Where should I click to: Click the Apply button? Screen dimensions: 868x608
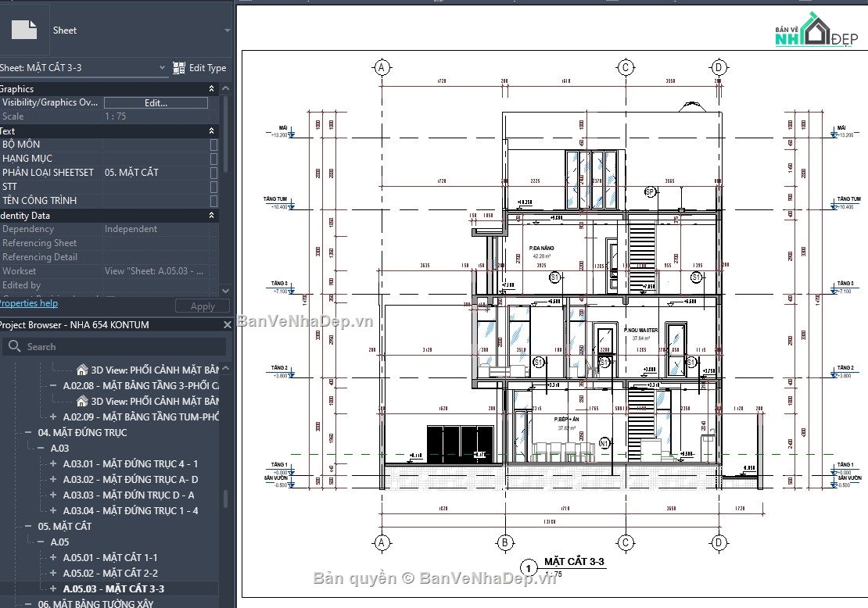click(203, 306)
